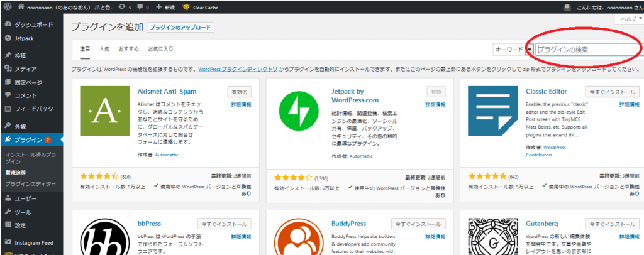
Task: Click the Akismet Anti-Spam plugin logo
Action: [106, 111]
